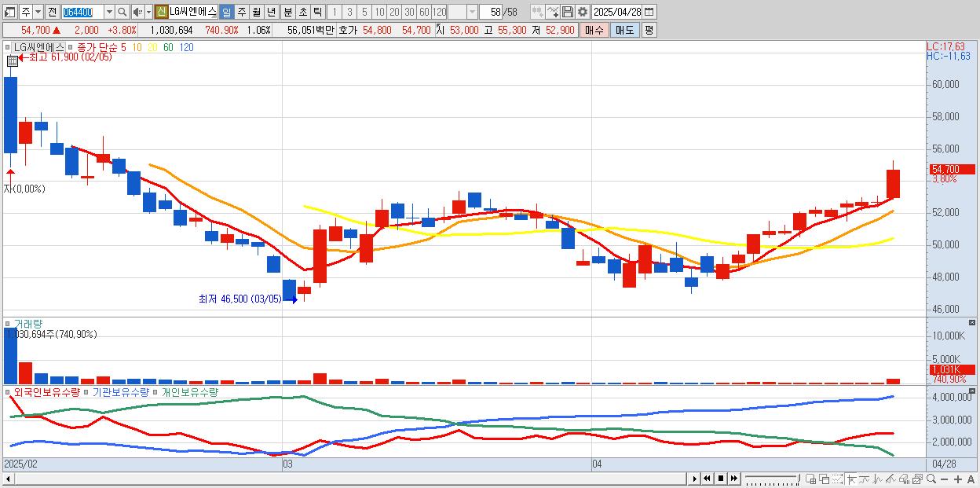Viewport: 980px width, 488px height.
Task: Open the 주 market type dropdown arrow
Action: click(38, 12)
